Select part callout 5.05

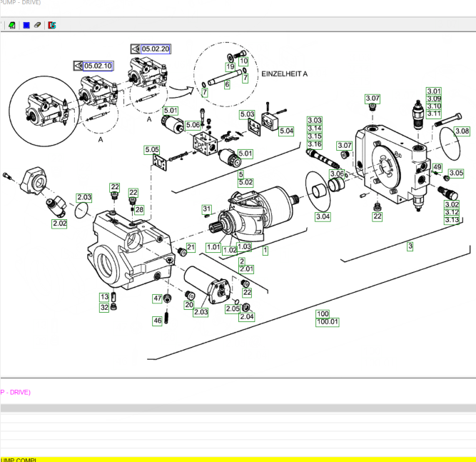coord(151,150)
